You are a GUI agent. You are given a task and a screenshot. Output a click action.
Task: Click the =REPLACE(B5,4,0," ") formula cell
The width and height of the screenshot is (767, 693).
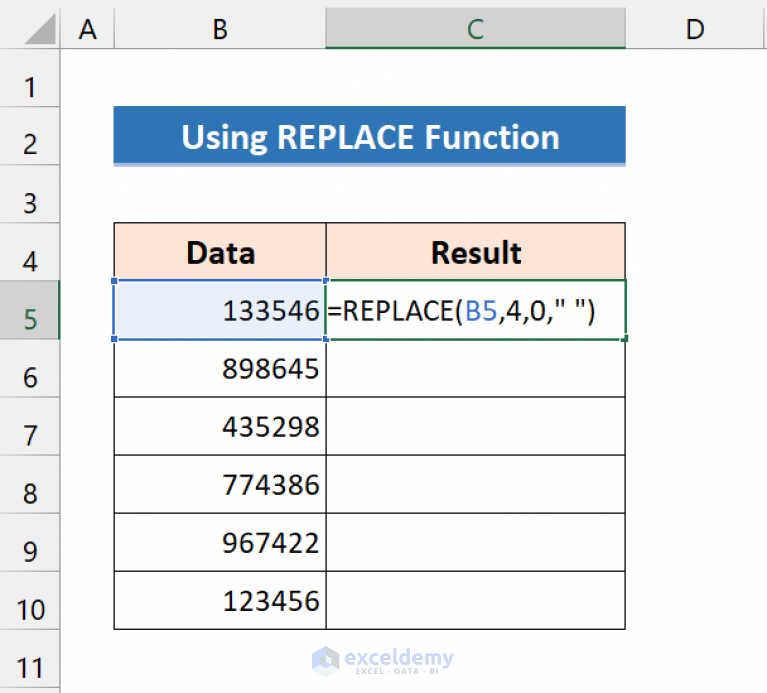tap(475, 310)
